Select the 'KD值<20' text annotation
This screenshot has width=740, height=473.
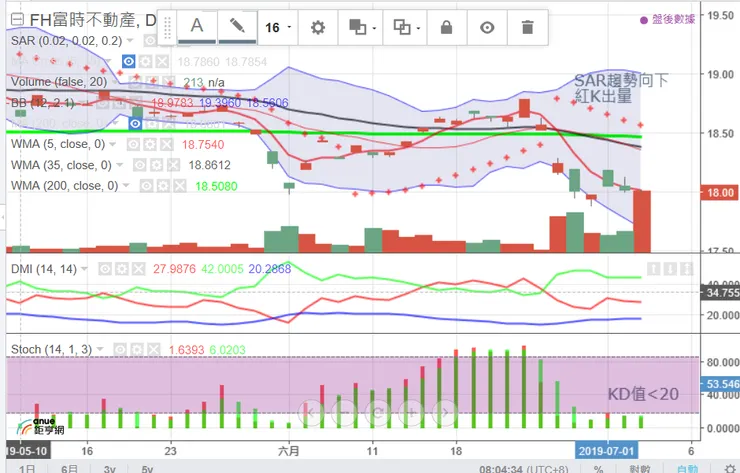[x=643, y=394]
